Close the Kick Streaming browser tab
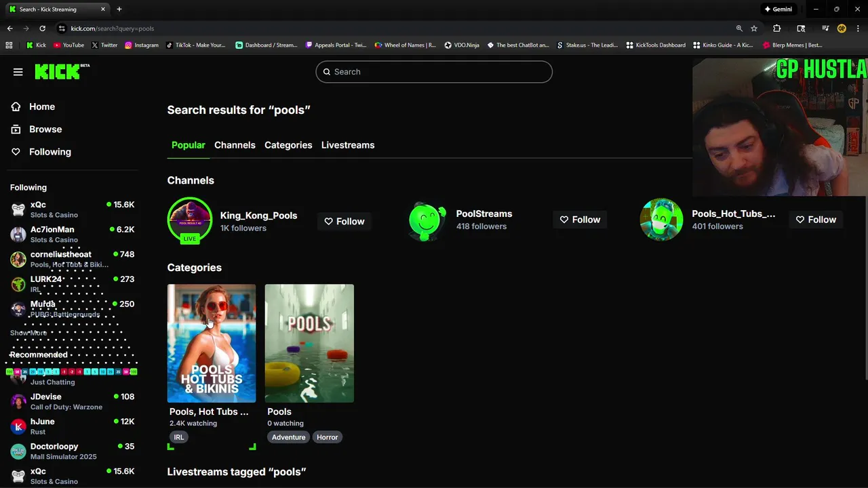868x488 pixels. coord(103,9)
